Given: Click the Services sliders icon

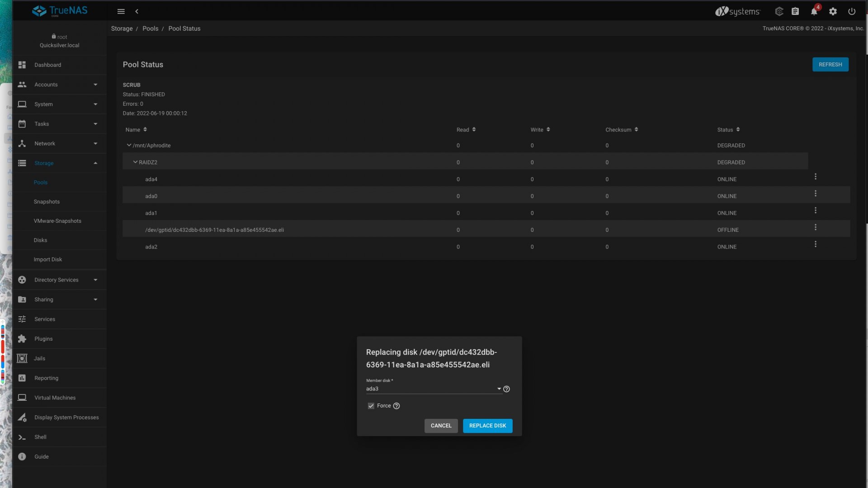Looking at the screenshot, I should coord(22,319).
